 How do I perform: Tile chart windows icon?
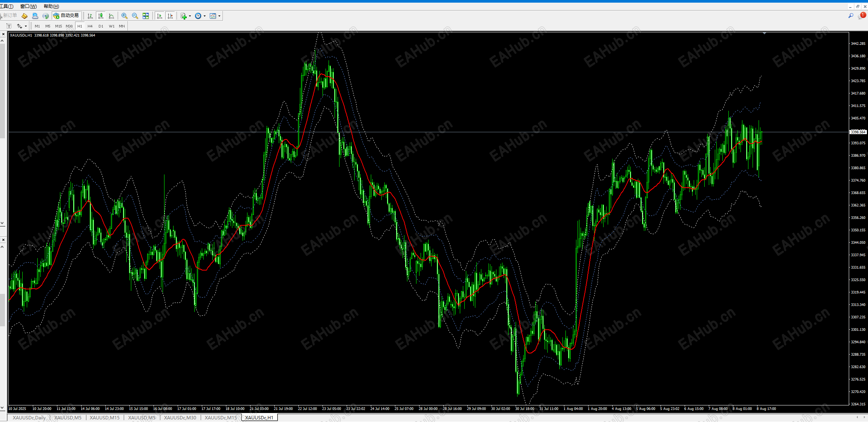[x=146, y=16]
